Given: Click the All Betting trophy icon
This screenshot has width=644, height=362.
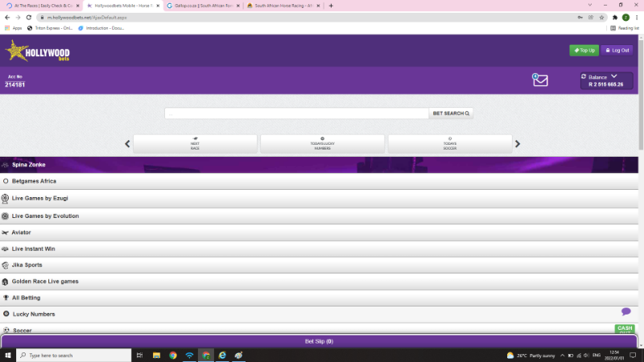Looking at the screenshot, I should (x=6, y=298).
